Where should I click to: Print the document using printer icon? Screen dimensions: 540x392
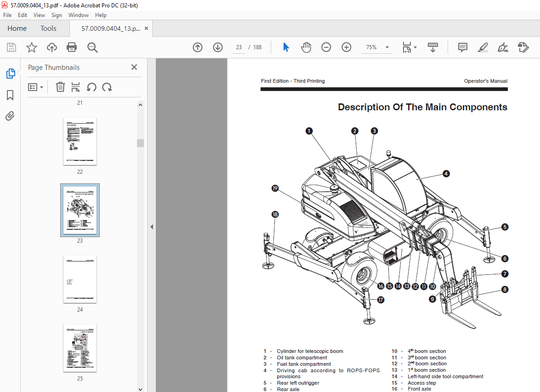point(72,47)
